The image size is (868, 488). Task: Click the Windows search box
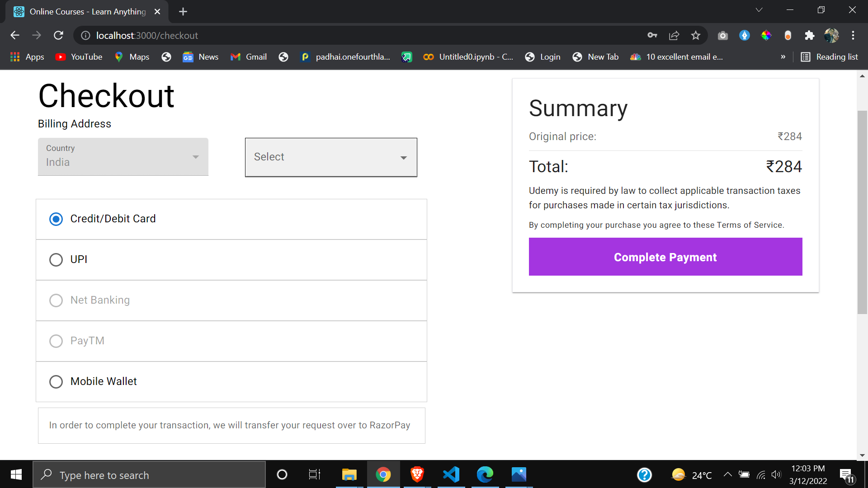click(x=149, y=474)
